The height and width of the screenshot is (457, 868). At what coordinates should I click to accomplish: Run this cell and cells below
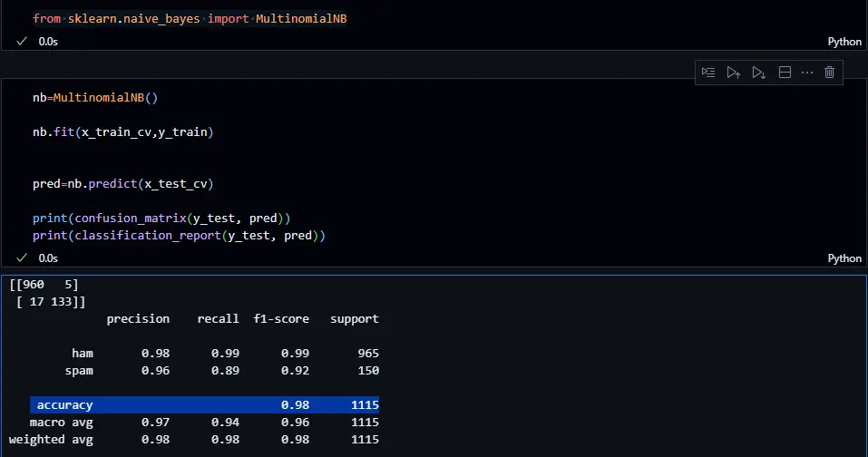[x=759, y=73]
